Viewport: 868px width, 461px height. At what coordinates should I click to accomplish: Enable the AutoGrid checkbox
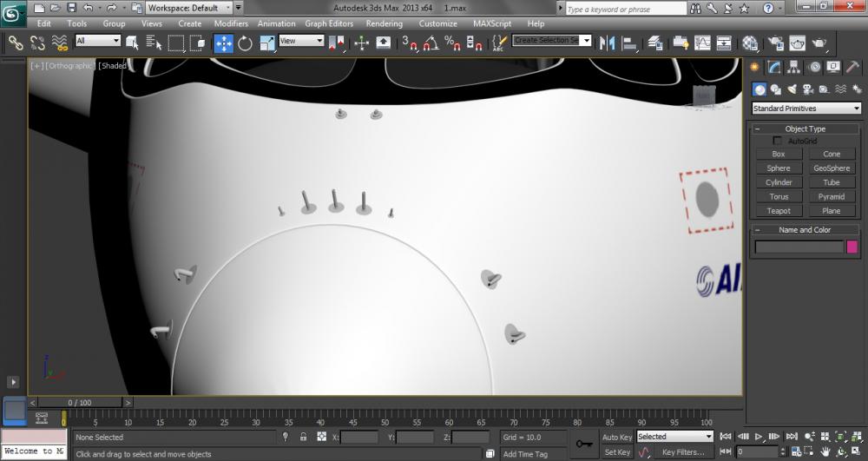pos(778,141)
